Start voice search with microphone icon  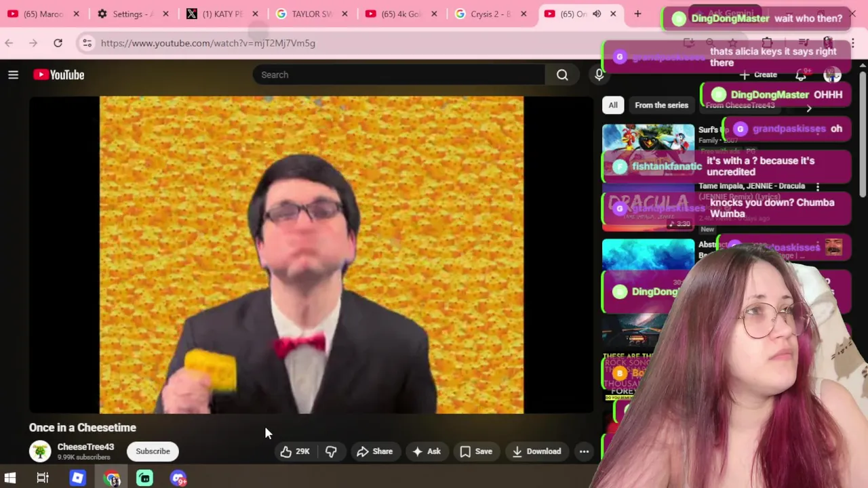(x=599, y=75)
